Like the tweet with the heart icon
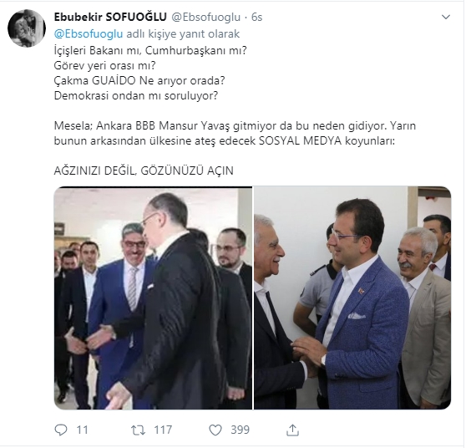Screen dimensions: 476x448 pyautogui.click(x=215, y=430)
